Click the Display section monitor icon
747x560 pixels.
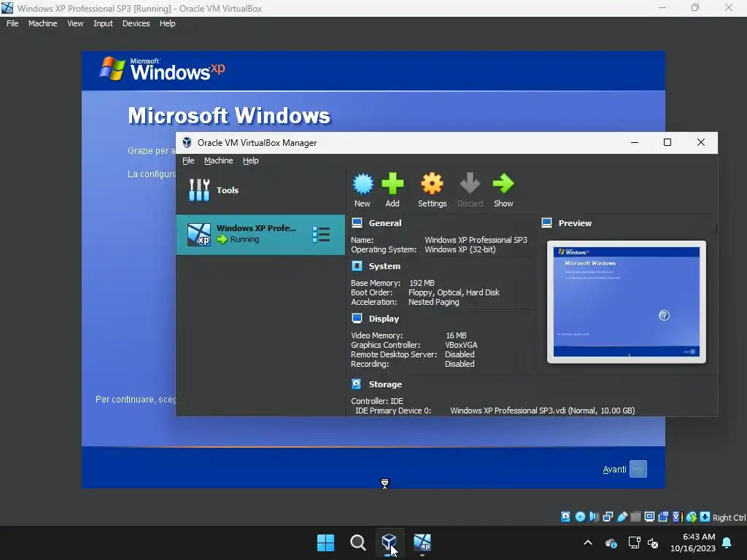(357, 319)
